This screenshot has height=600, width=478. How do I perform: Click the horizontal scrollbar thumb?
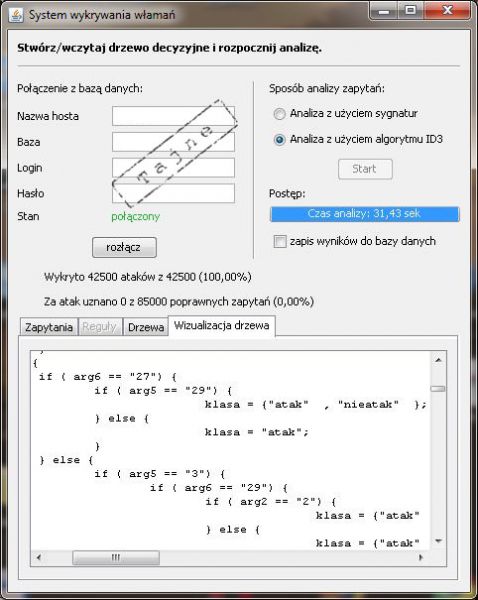click(116, 558)
